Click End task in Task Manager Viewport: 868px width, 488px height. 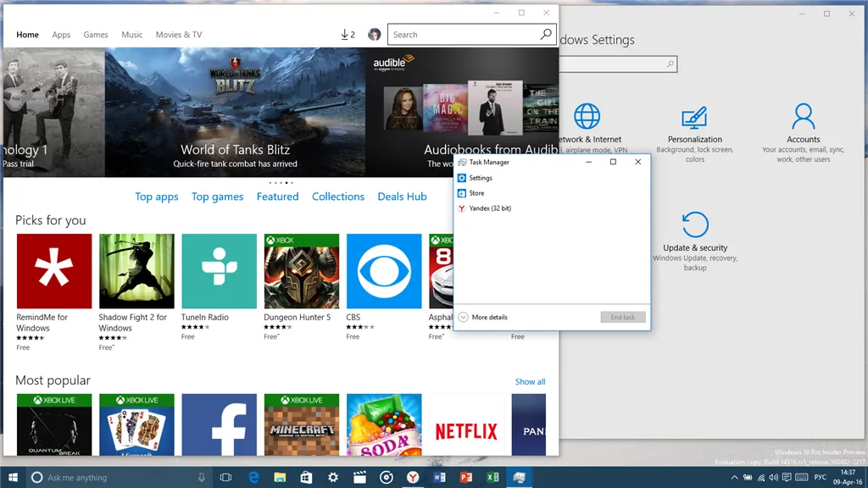tap(623, 317)
